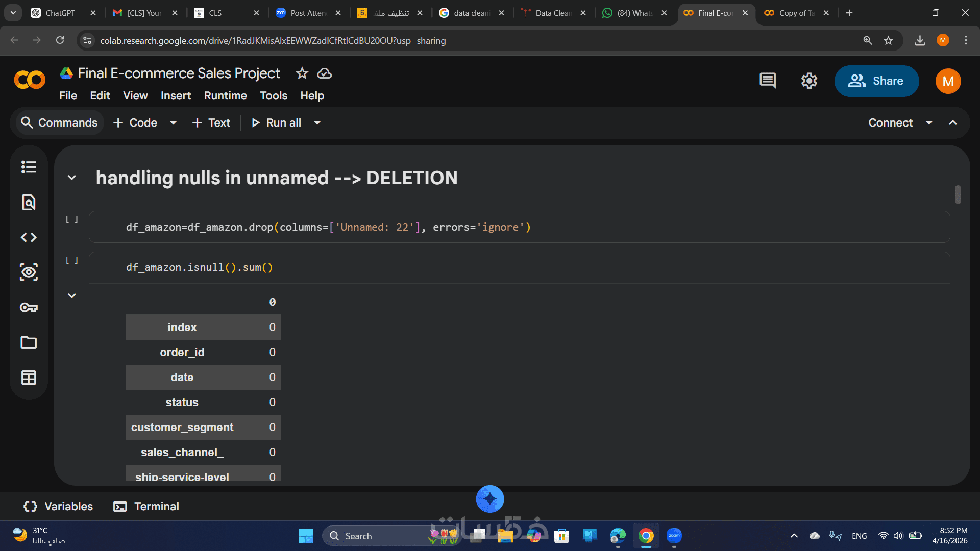
Task: Open the Terminal panel button
Action: pos(146,506)
